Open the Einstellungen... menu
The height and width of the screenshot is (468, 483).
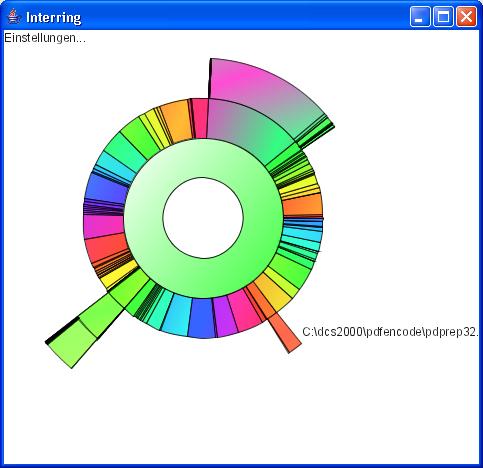point(45,38)
